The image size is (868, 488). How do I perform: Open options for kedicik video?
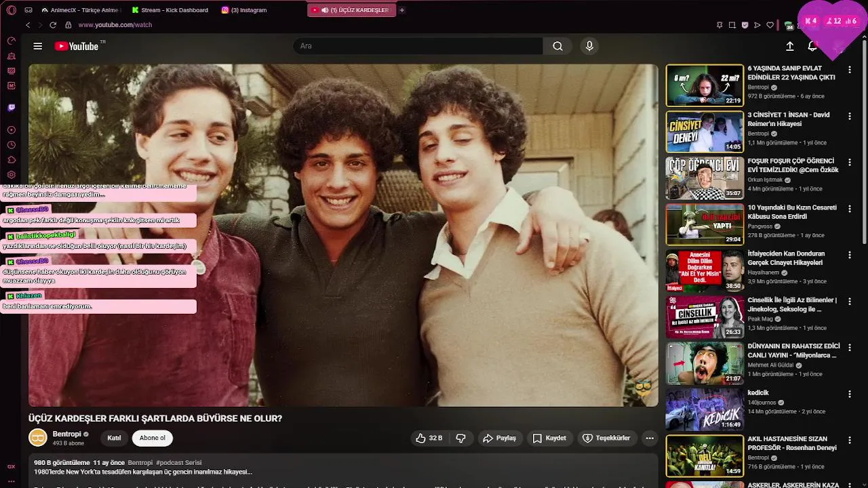point(850,394)
